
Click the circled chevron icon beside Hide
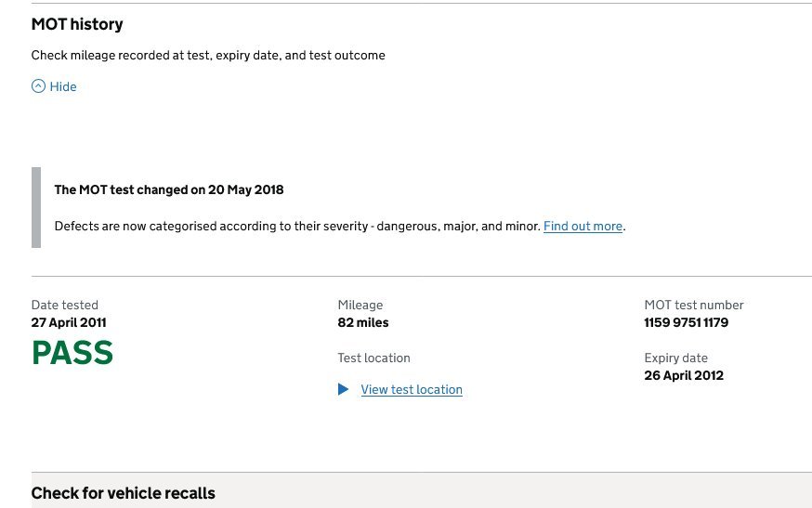(38, 86)
